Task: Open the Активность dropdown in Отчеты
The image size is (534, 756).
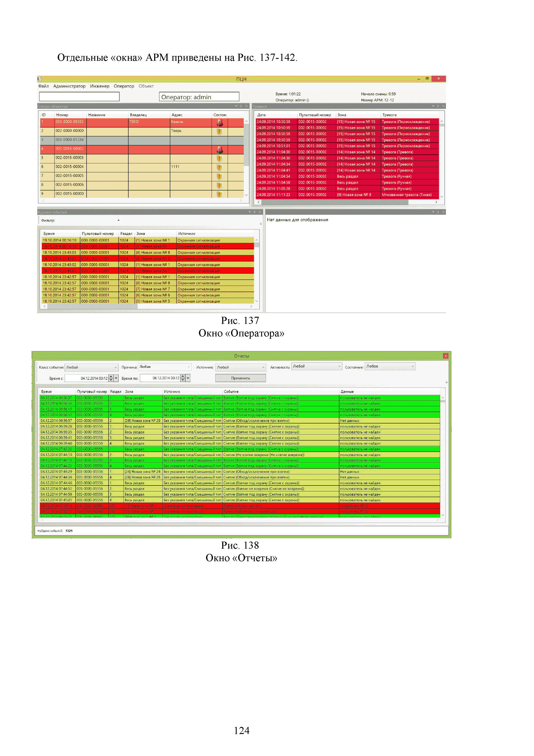Action: 317,366
